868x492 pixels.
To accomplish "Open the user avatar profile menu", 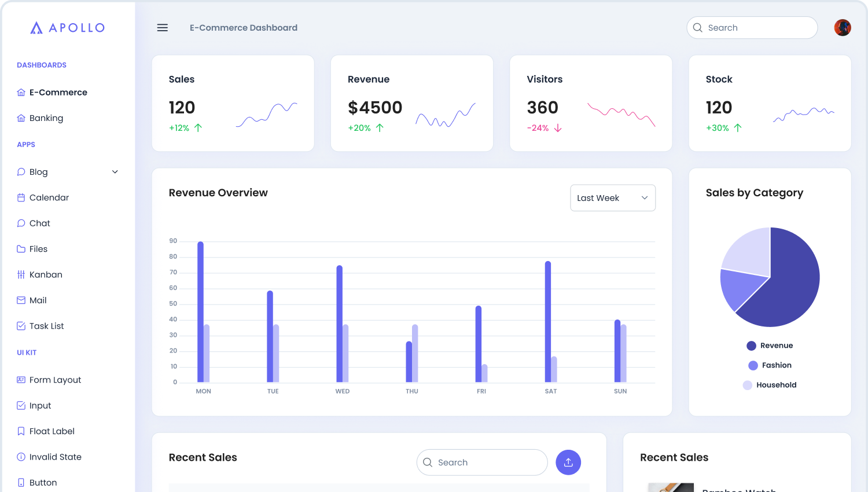I will coord(842,27).
